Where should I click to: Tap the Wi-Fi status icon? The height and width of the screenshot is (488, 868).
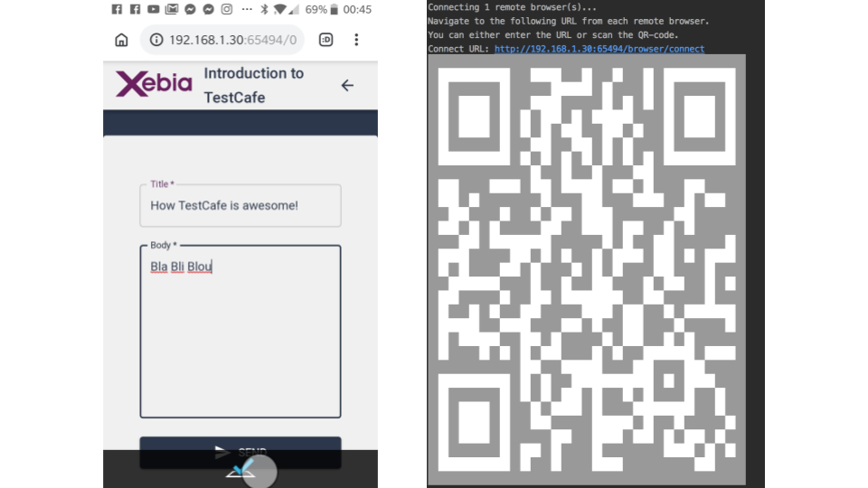click(280, 9)
